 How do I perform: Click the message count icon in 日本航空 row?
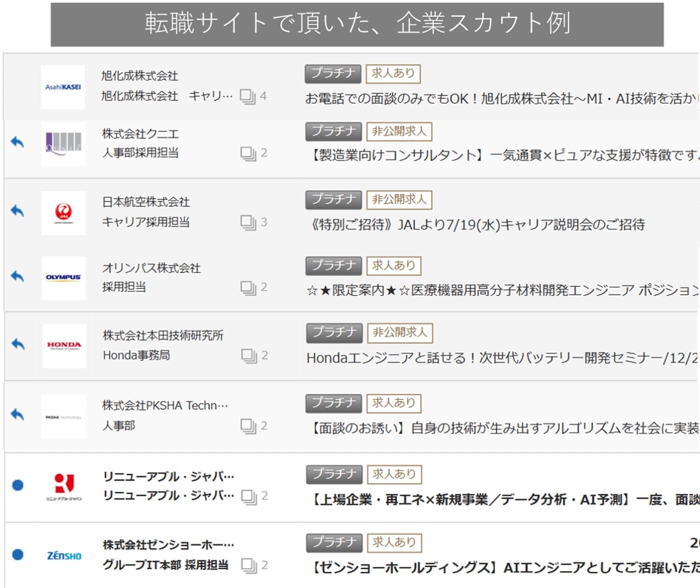point(248,222)
